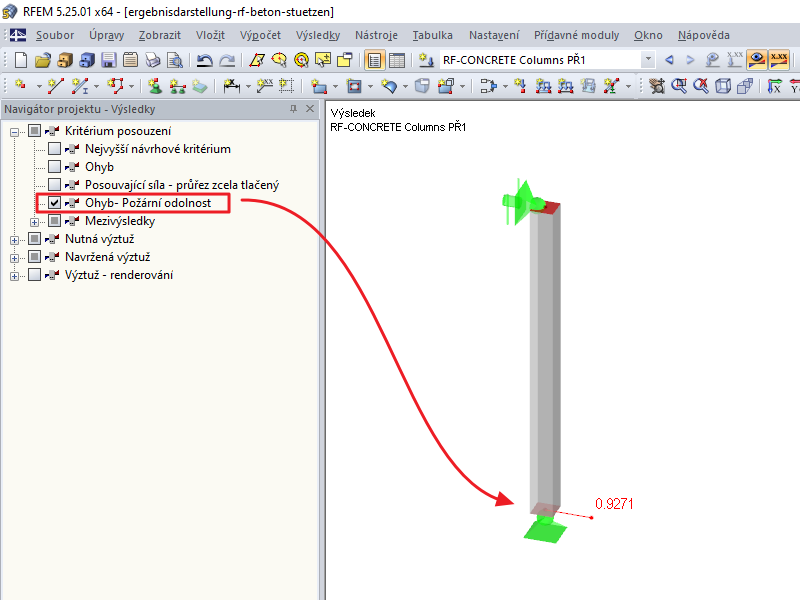Check Posouvající síla - průřez zcela tlačený

[x=54, y=185]
